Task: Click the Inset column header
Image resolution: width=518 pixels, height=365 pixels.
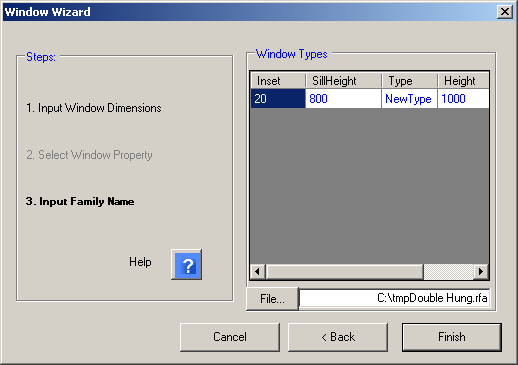Action: click(x=278, y=81)
